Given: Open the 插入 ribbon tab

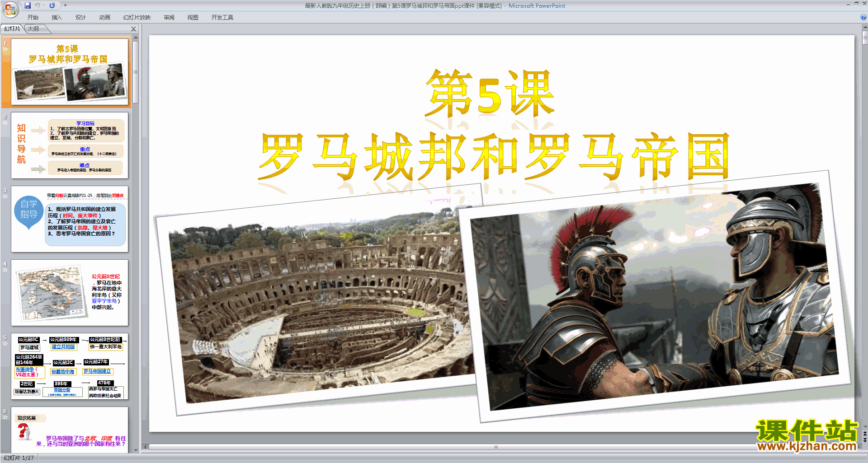Looking at the screenshot, I should pyautogui.click(x=57, y=18).
